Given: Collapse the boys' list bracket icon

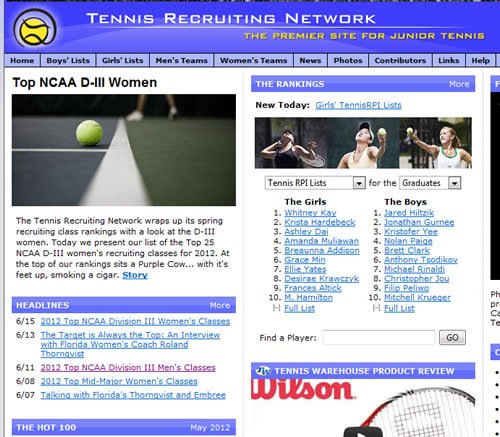Looking at the screenshot, I should click(x=376, y=308).
